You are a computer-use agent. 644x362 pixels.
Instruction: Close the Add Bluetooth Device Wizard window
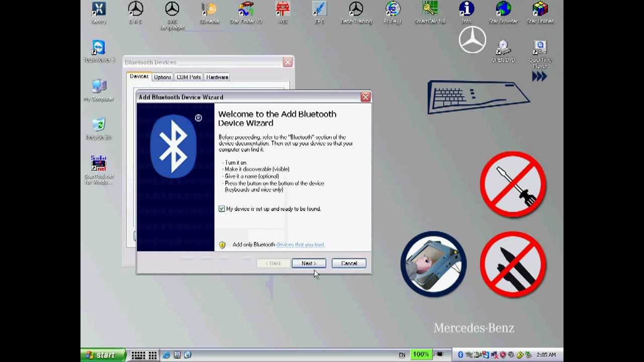point(365,97)
